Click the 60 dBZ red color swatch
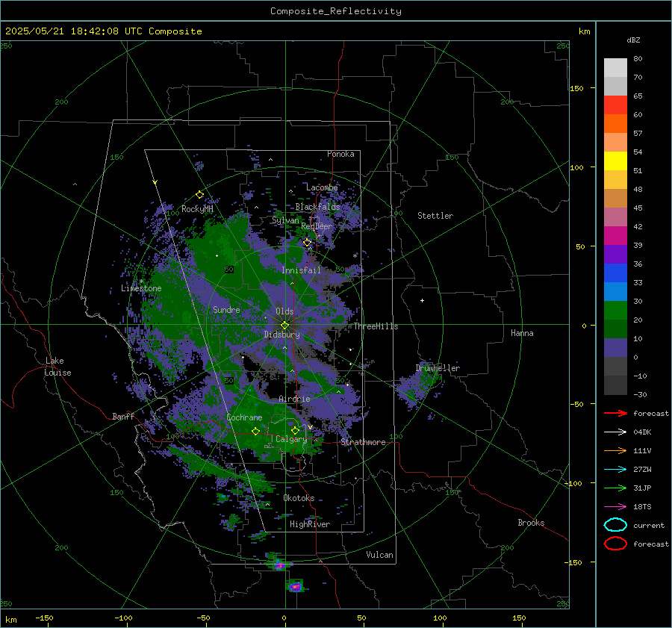Viewport: 672px width, 628px height. point(615,105)
